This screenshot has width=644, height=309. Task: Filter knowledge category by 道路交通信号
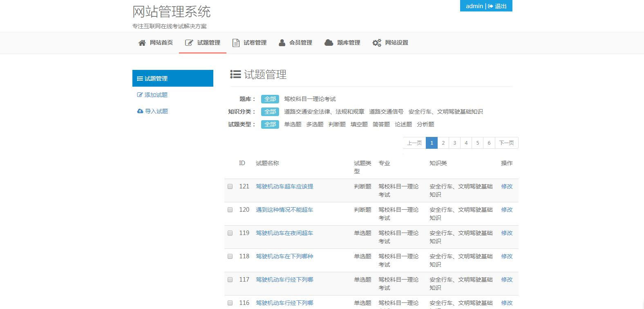(x=386, y=112)
